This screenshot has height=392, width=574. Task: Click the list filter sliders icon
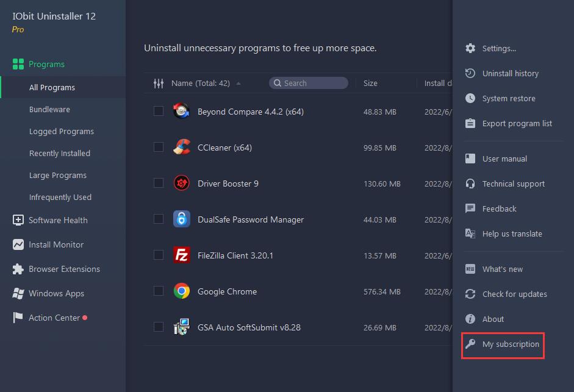pos(159,84)
